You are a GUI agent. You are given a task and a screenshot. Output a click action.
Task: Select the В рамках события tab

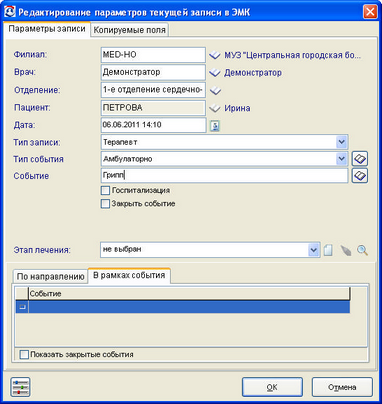pos(129,275)
